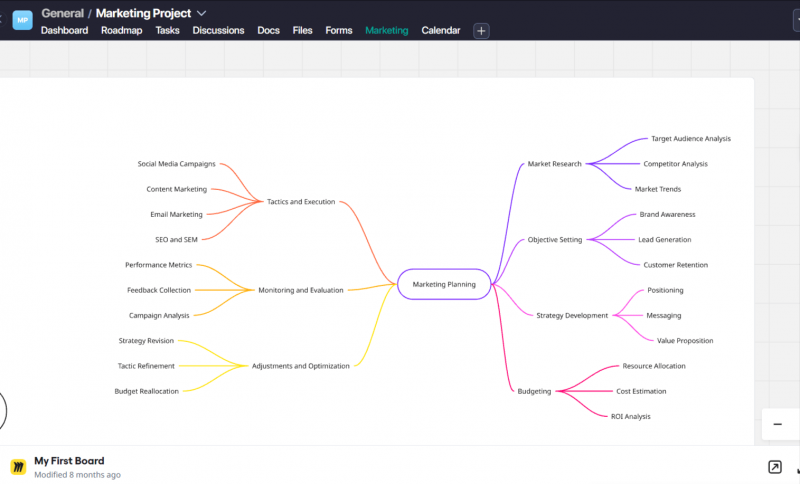This screenshot has width=800, height=484.
Task: Select the Marketing tab
Action: pyautogui.click(x=387, y=31)
